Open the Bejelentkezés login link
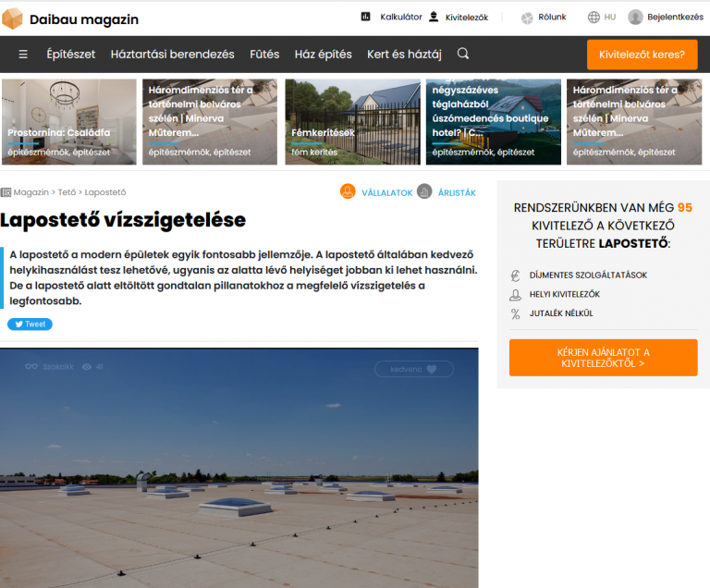 point(675,18)
